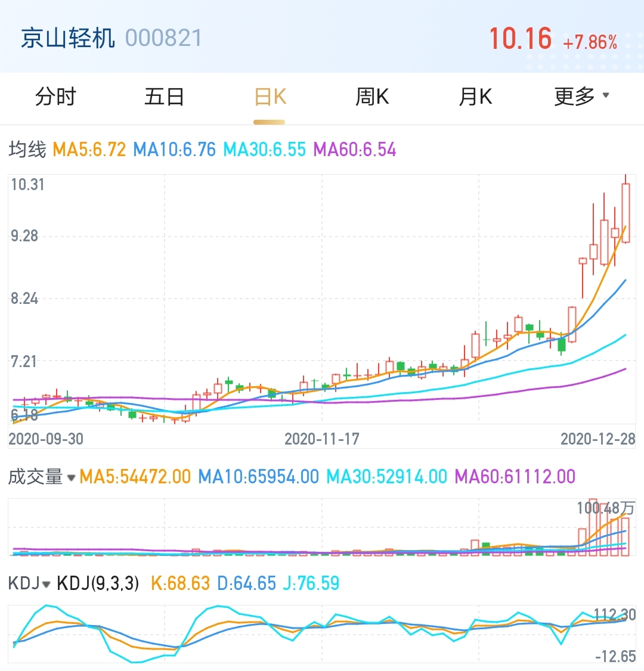Viewport: 644px width, 671px height.
Task: Click the current price 10.16
Action: (x=520, y=39)
